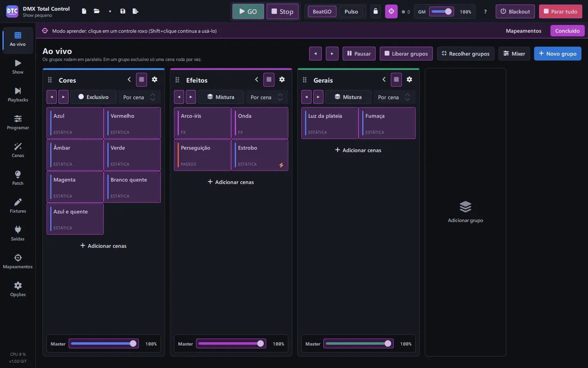Click Parar tudo button

(x=560, y=11)
